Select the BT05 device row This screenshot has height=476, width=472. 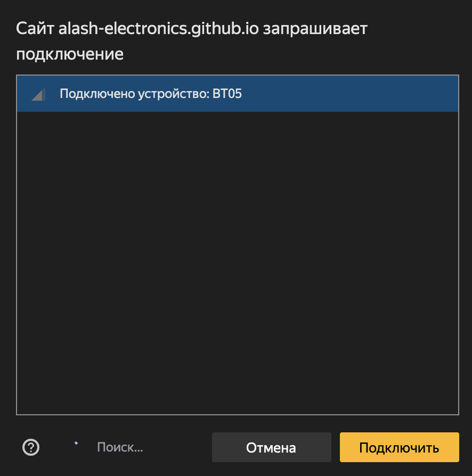coord(238,94)
